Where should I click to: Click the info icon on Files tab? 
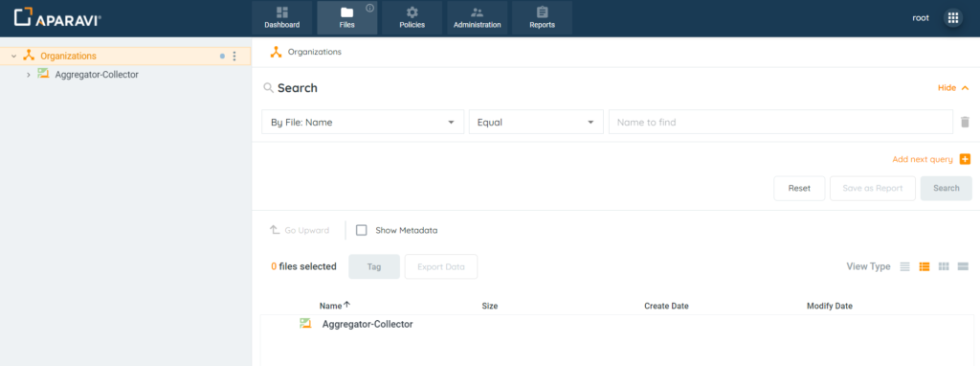369,9
